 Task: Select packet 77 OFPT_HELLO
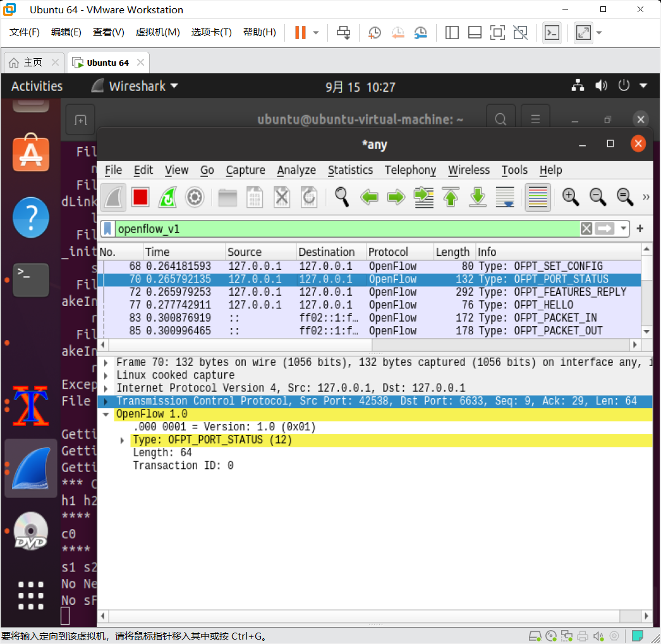pos(369,305)
